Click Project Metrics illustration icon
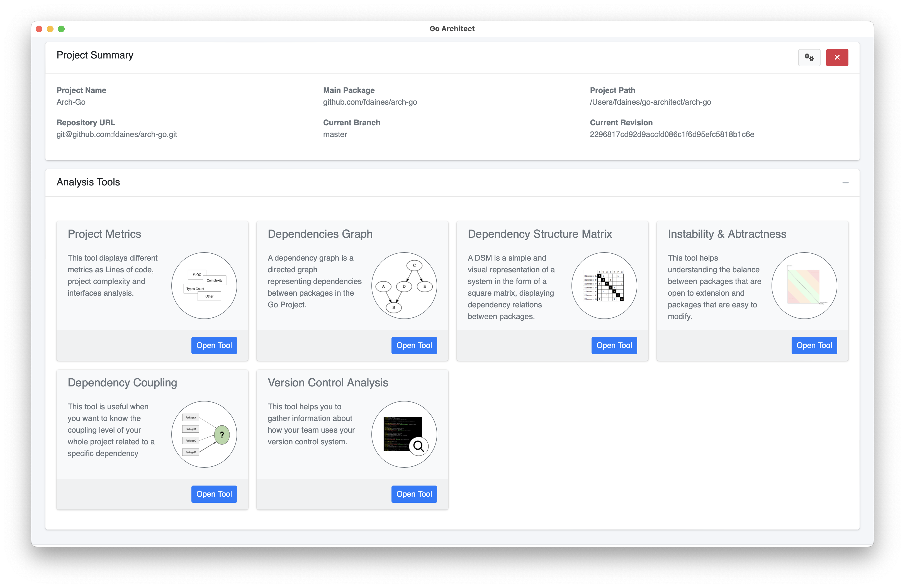 [x=204, y=285]
